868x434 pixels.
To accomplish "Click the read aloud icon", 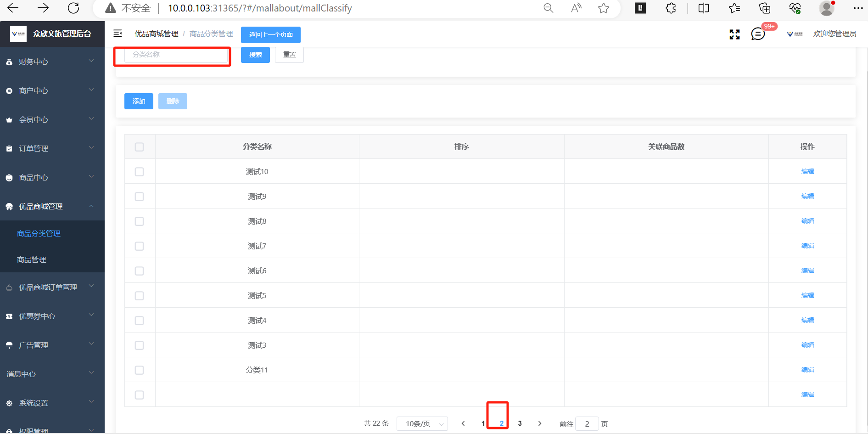I will (x=576, y=8).
